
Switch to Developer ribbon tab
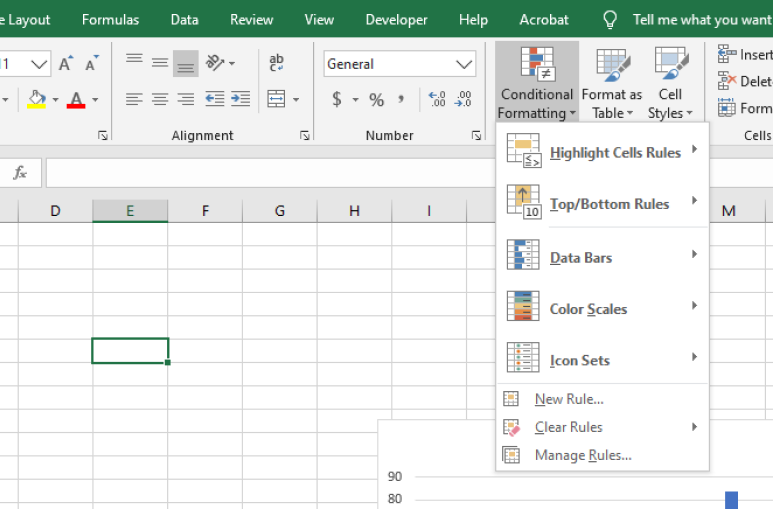(396, 20)
